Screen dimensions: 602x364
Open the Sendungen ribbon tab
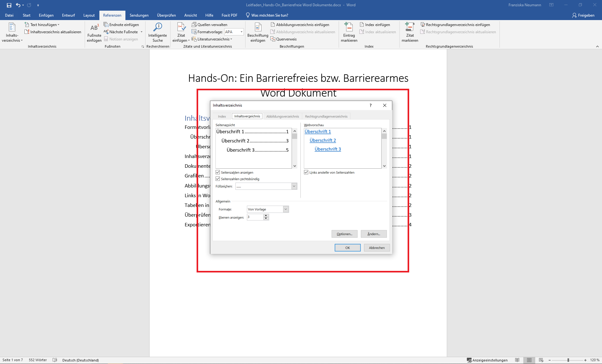(139, 15)
